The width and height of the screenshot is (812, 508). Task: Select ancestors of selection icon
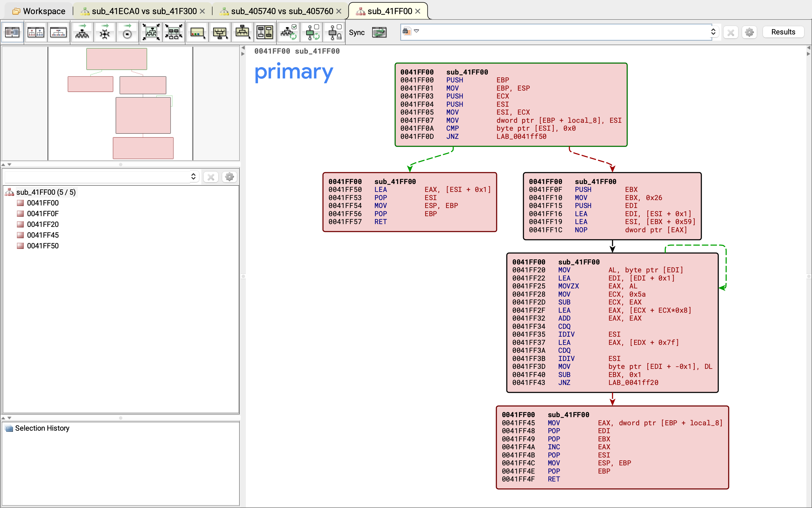coord(220,32)
